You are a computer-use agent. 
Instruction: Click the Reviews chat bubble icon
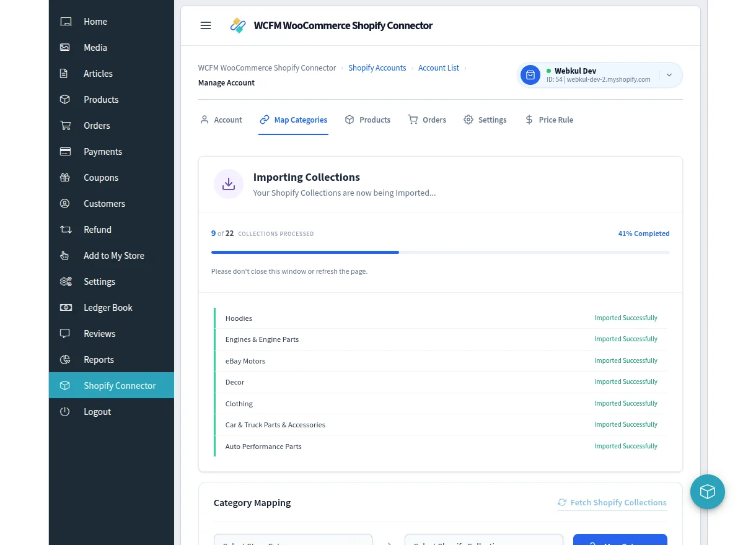pyautogui.click(x=65, y=334)
